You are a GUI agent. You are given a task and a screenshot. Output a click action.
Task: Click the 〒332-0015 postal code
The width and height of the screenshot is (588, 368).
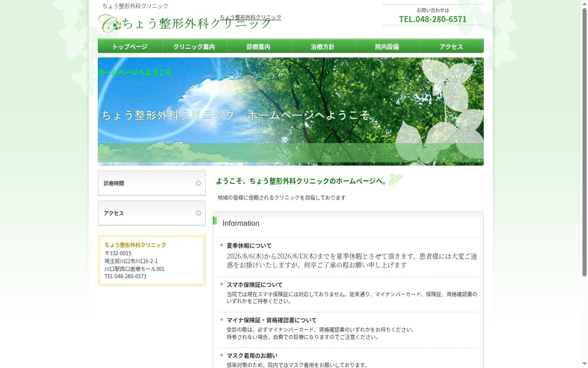[x=118, y=253]
